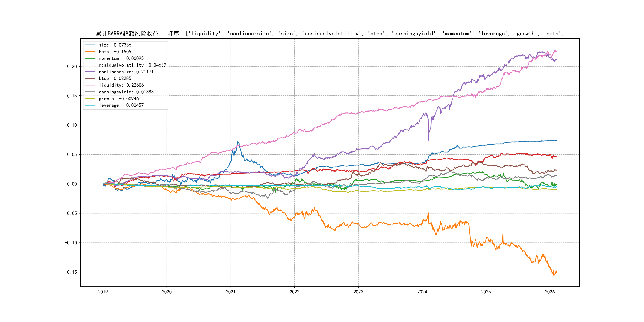The height and width of the screenshot is (322, 644).
Task: Click the 0.00 y-axis tick label
Action: 72,184
